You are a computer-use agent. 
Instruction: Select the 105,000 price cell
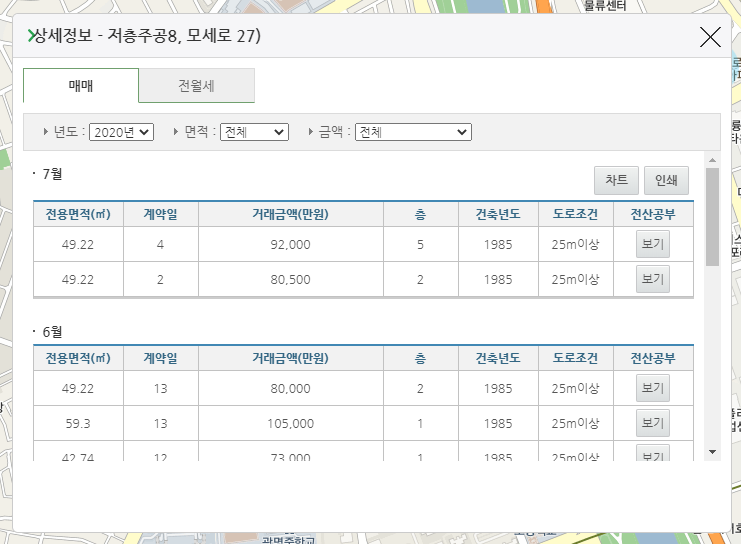pyautogui.click(x=291, y=423)
